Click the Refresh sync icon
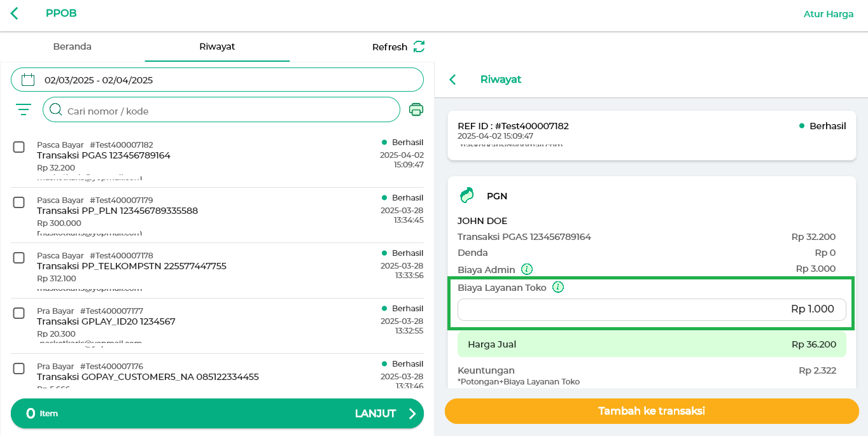 pyautogui.click(x=419, y=46)
